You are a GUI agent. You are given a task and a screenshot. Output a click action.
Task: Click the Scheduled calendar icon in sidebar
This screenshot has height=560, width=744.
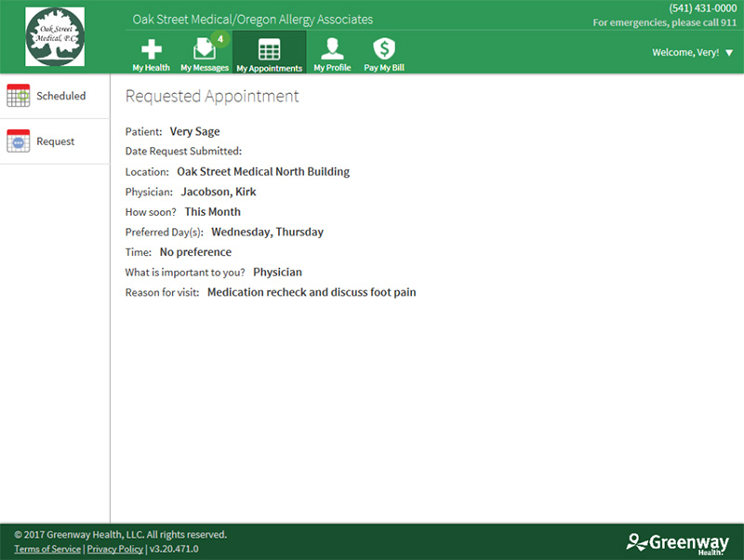[19, 96]
